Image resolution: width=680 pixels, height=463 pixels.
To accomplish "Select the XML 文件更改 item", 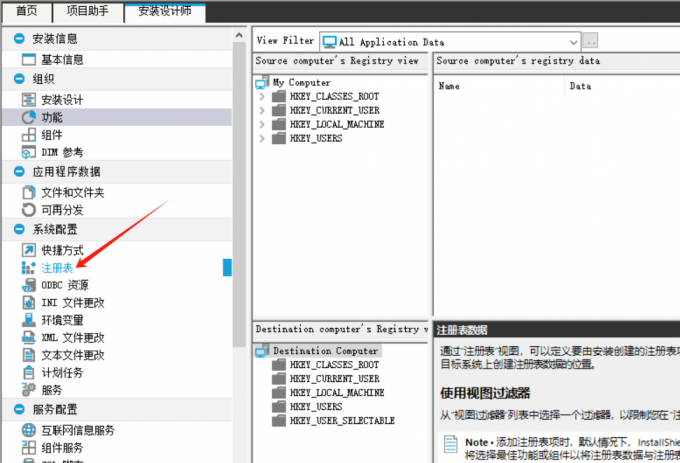I will (x=72, y=338).
